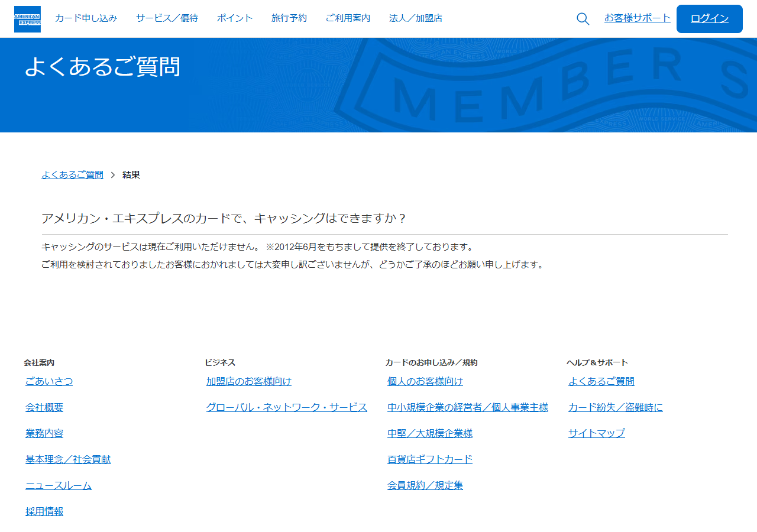757x532 pixels.
Task: Go to お客様サポート link
Action: [x=638, y=18]
